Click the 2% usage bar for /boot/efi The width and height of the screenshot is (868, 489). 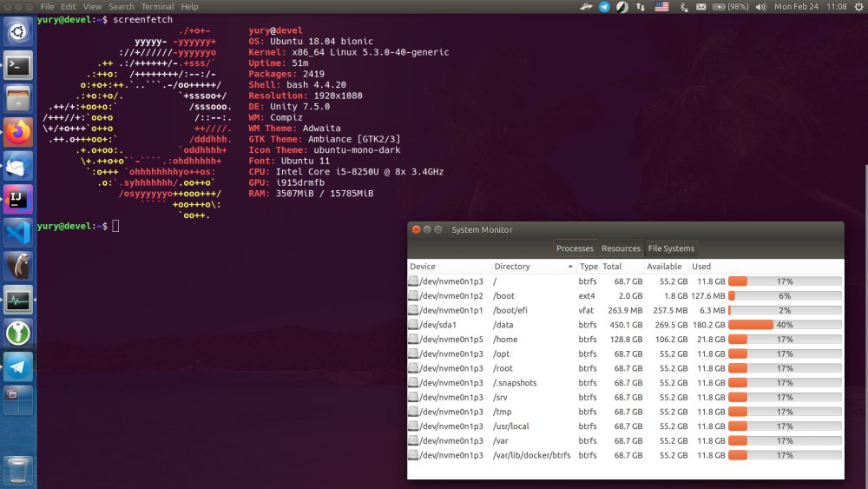[785, 311]
